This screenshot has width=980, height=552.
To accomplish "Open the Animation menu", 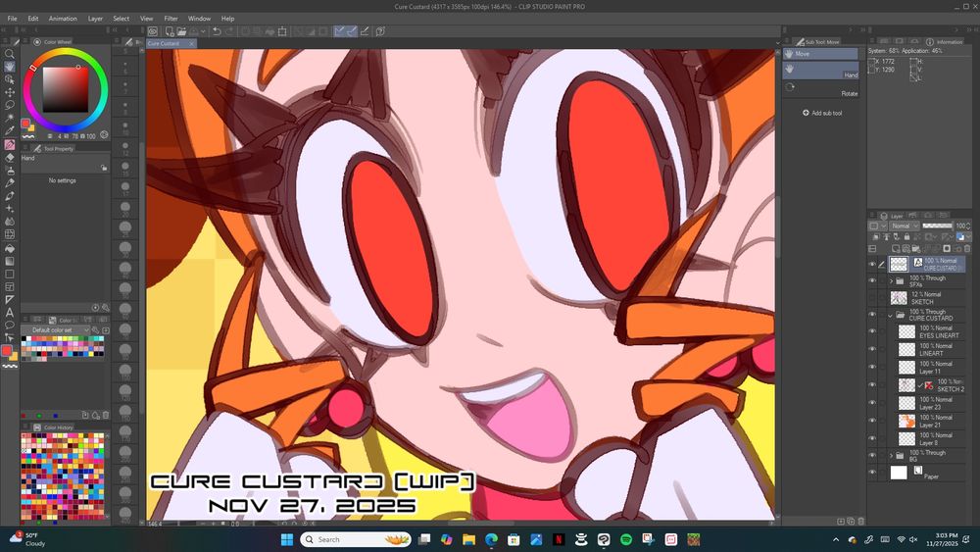I will (x=63, y=18).
